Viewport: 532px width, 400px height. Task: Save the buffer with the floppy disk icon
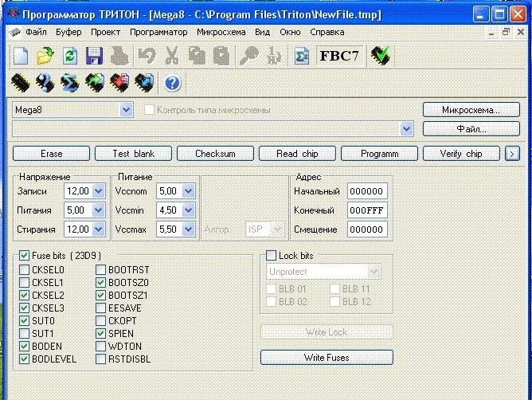pyautogui.click(x=94, y=56)
